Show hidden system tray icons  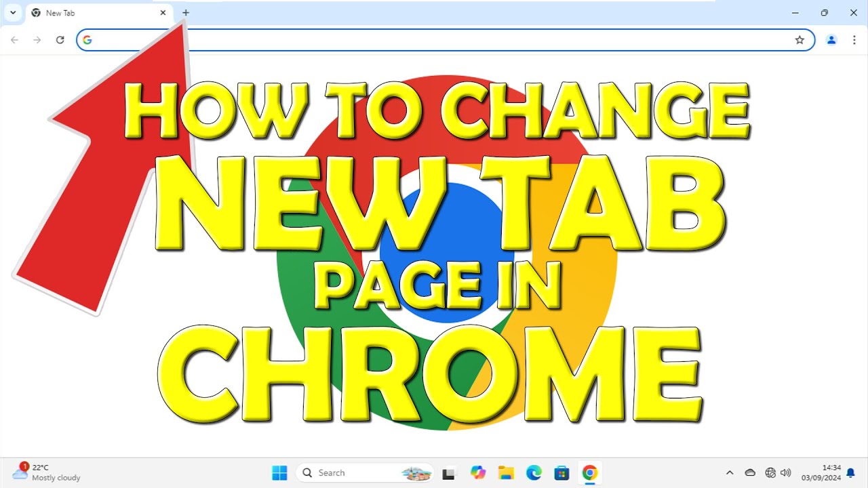click(x=730, y=472)
